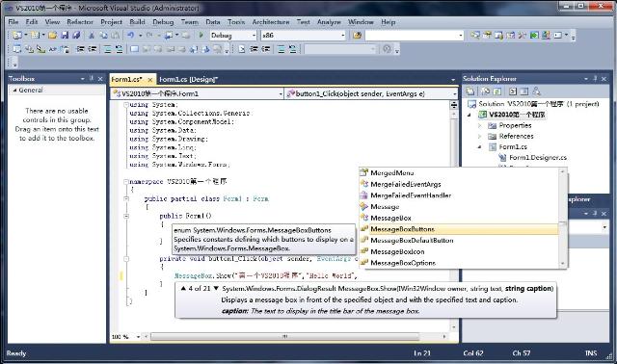Expand the Properties node in Solution Explorer
The image size is (617, 364).
(479, 126)
